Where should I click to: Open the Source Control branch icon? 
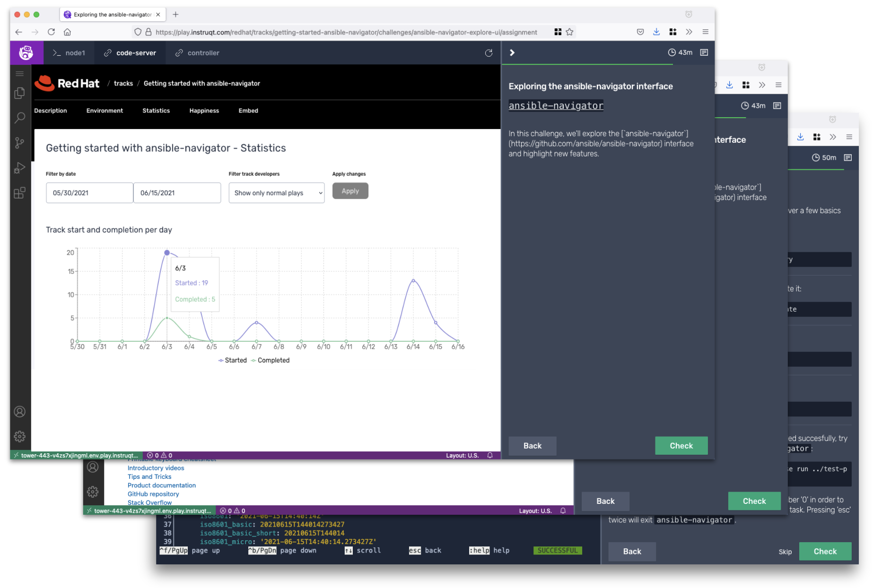(20, 143)
